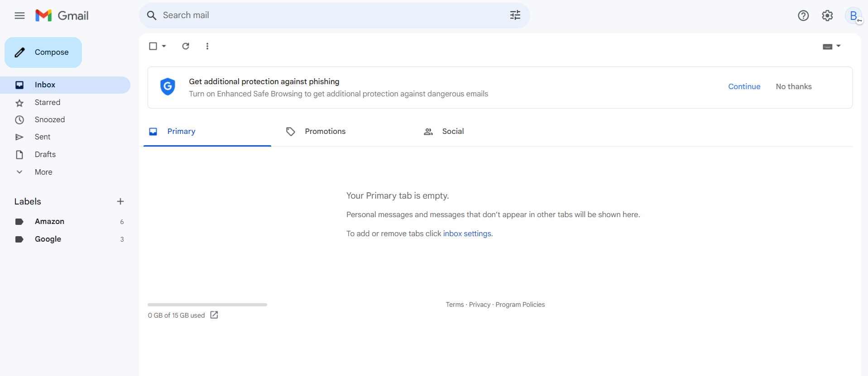
Task: Open the Inbox folder
Action: click(x=65, y=85)
